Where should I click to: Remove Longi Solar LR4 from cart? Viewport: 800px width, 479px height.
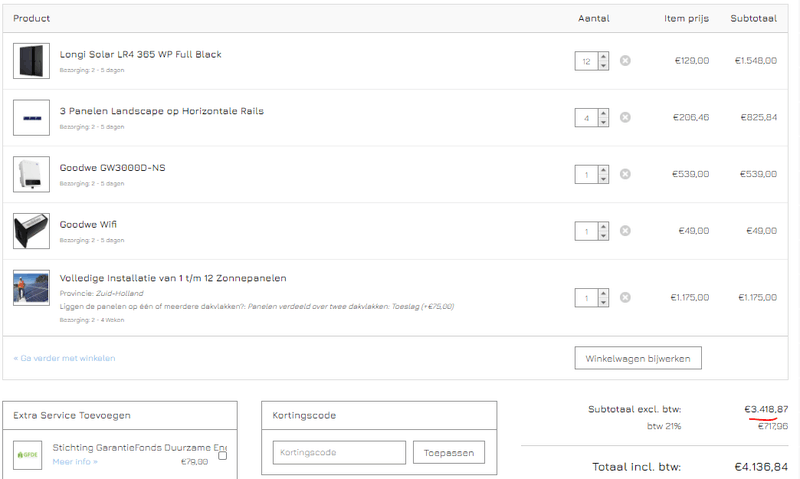[625, 61]
